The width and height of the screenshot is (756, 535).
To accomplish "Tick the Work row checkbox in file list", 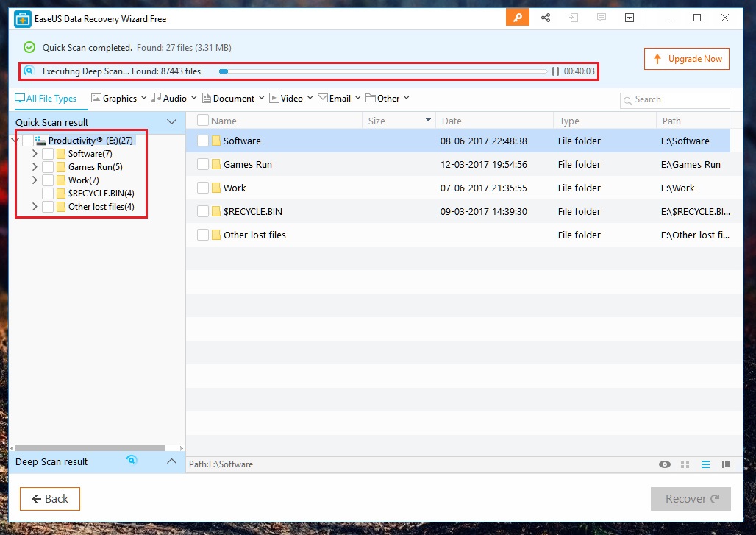I will [x=203, y=188].
